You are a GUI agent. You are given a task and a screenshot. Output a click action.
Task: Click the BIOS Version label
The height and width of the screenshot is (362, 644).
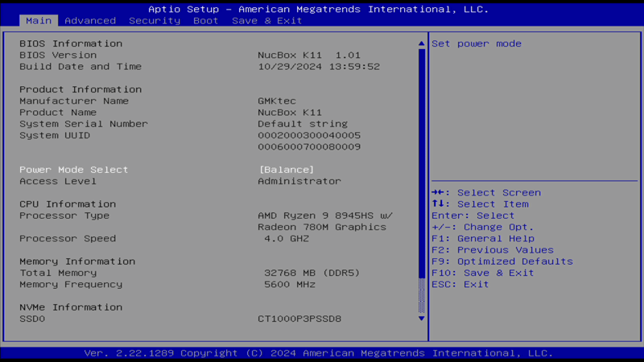point(58,55)
